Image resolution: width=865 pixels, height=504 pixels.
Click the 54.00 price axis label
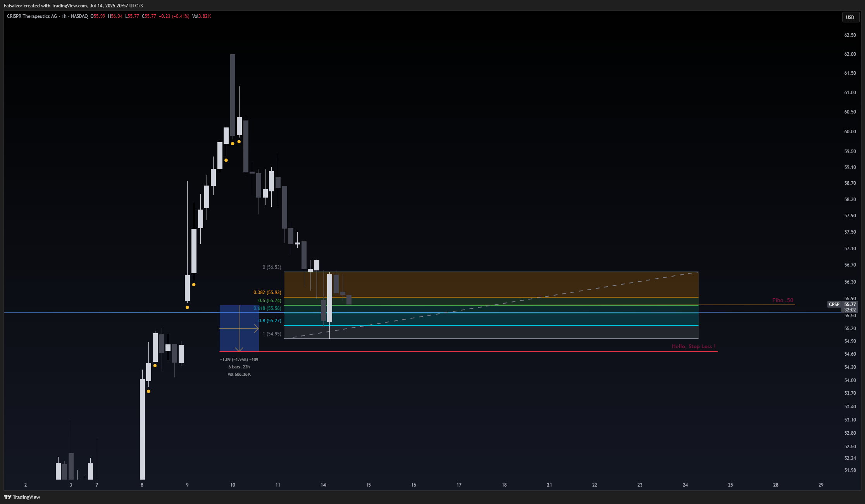coord(850,380)
